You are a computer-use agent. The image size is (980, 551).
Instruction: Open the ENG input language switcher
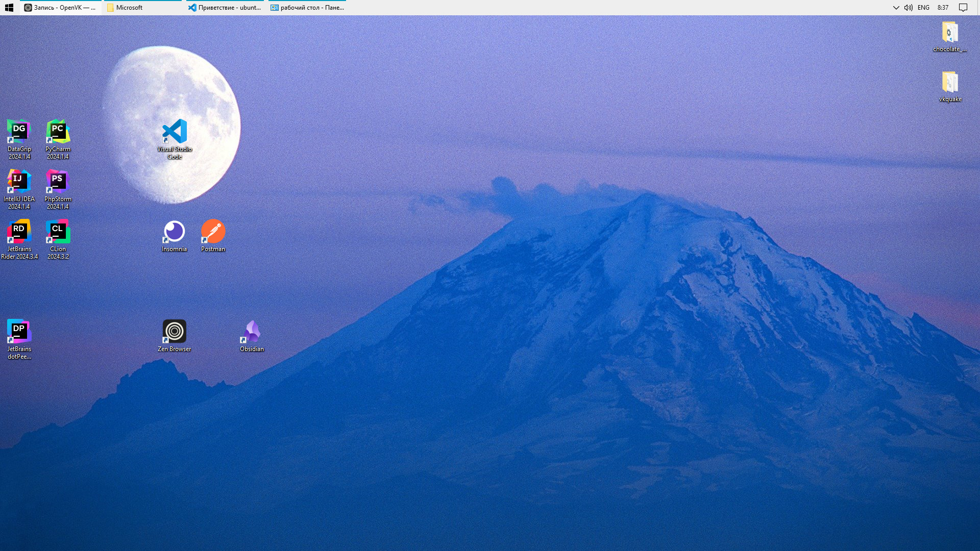[923, 8]
